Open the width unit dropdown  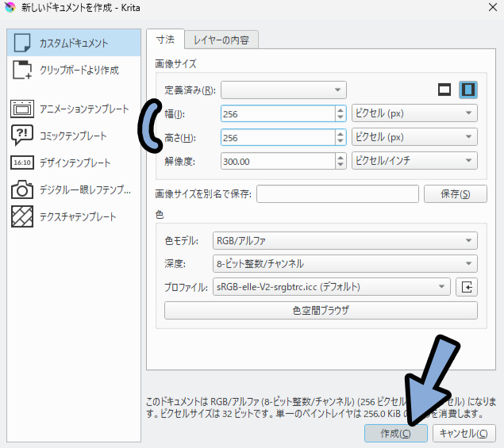click(x=414, y=113)
